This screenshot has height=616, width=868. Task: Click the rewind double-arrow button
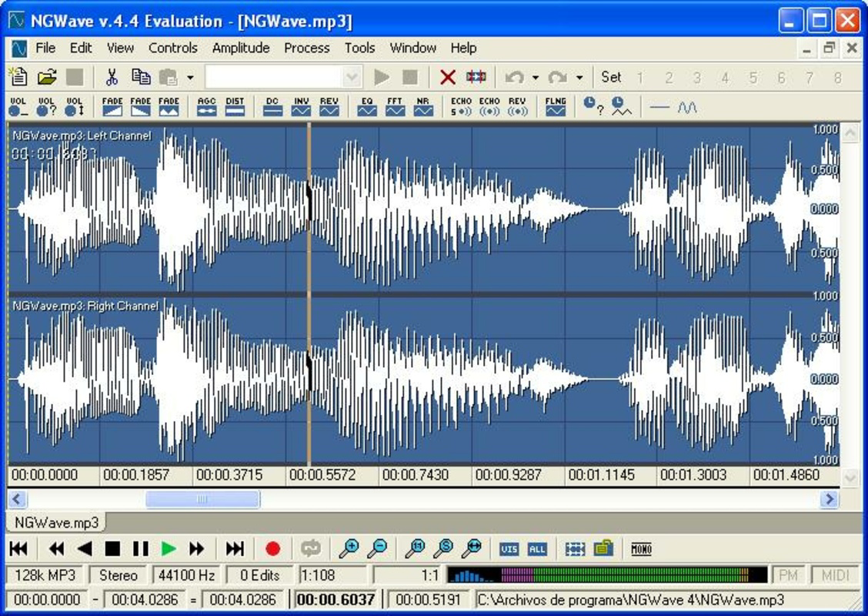point(56,548)
